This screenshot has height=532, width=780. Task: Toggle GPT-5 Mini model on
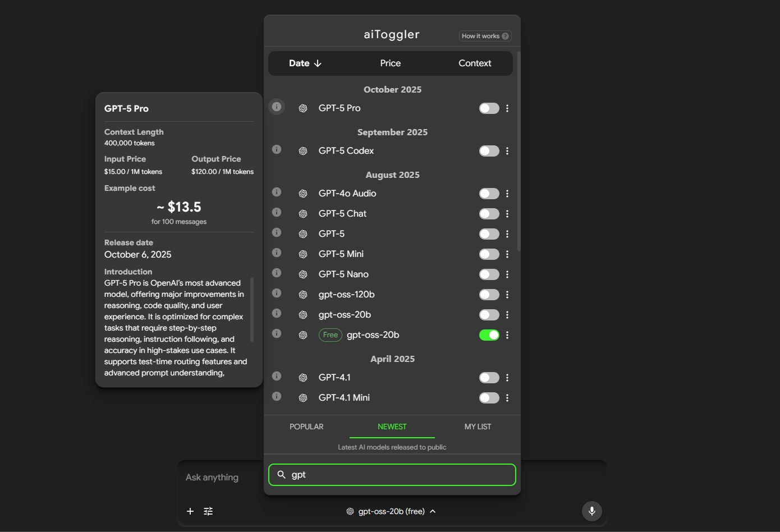tap(489, 254)
